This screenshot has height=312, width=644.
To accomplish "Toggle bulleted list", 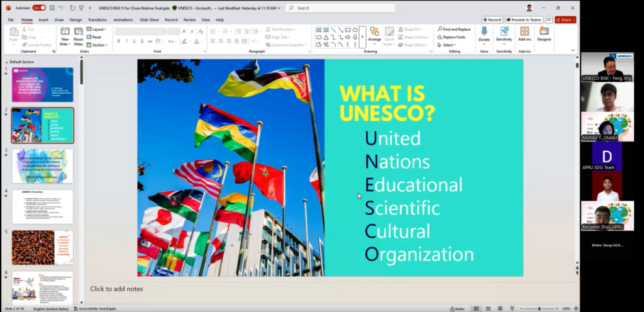I will point(213,31).
